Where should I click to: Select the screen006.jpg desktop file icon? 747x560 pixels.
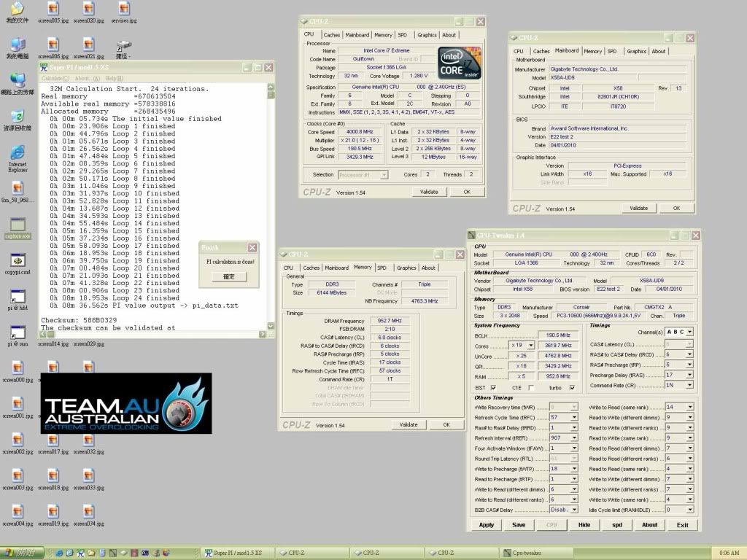pyautogui.click(x=53, y=48)
